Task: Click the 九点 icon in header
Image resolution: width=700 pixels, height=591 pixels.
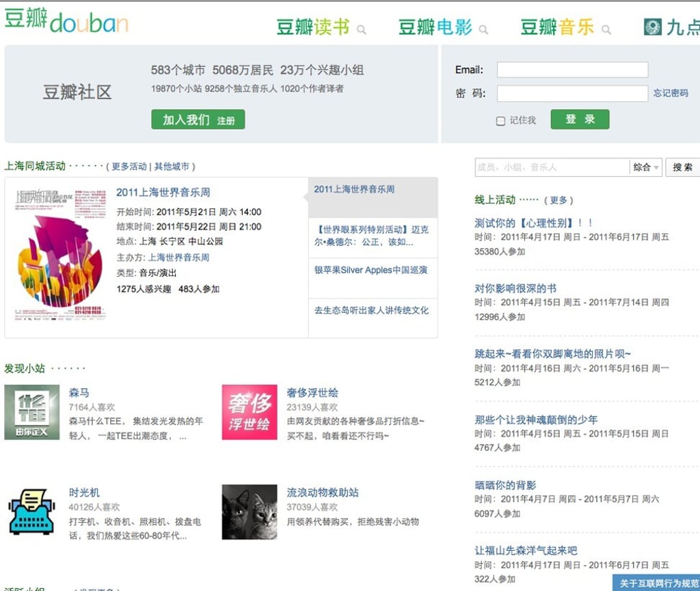Action: coord(653,27)
